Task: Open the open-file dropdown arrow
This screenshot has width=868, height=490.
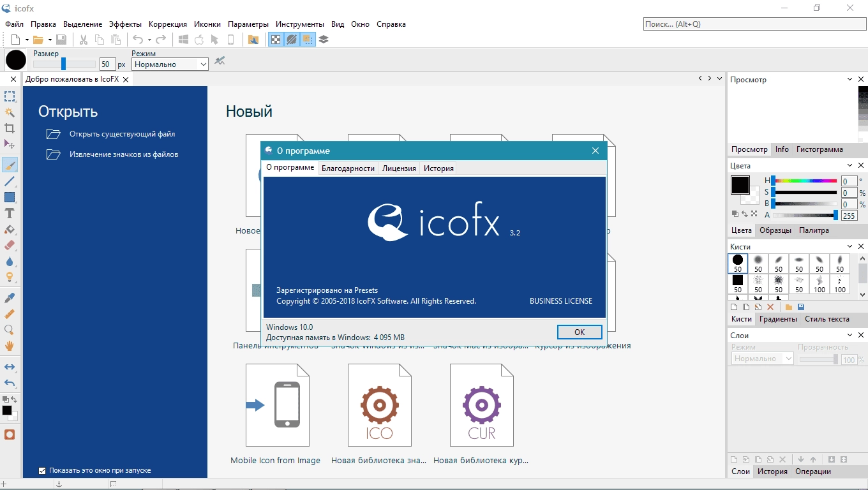Action: coord(50,40)
